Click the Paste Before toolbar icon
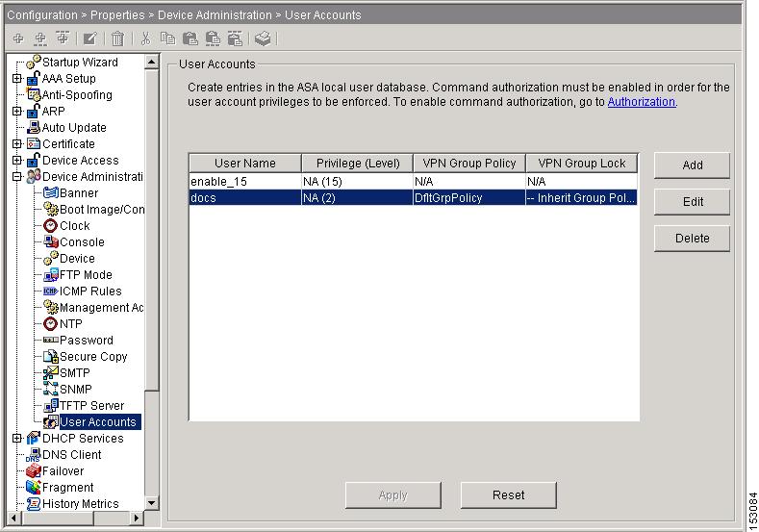Viewport: 759px width, 532px height. click(x=213, y=38)
